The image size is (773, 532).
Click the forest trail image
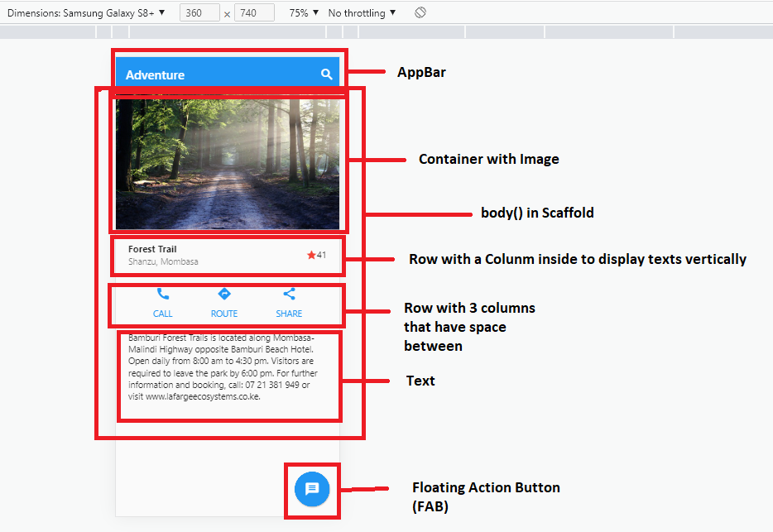point(228,162)
